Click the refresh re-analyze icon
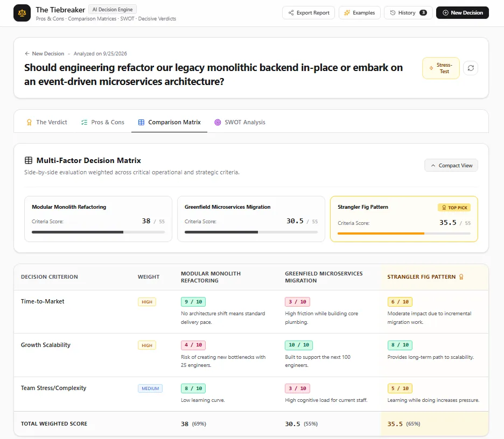This screenshot has height=439, width=504. (x=471, y=68)
